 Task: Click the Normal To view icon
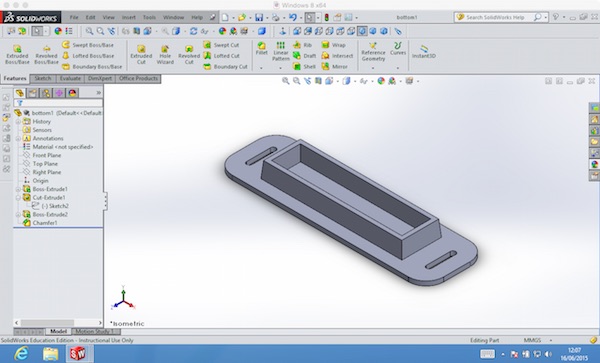(x=283, y=31)
